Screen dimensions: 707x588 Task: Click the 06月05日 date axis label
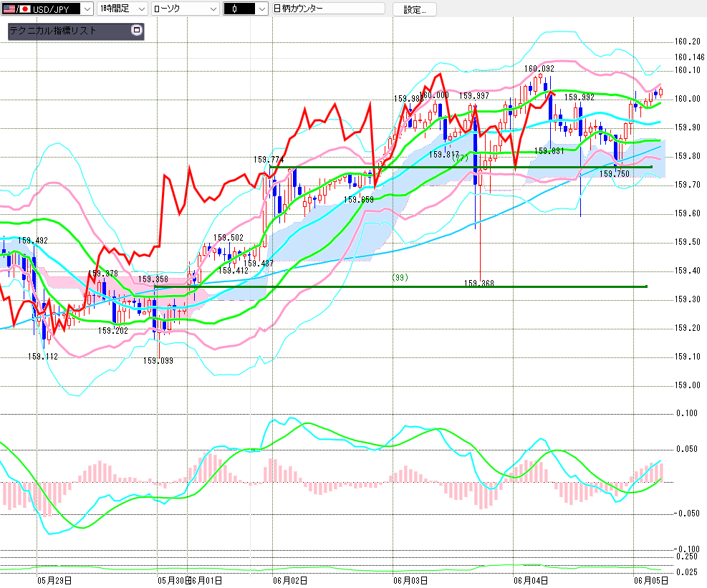coord(651,580)
